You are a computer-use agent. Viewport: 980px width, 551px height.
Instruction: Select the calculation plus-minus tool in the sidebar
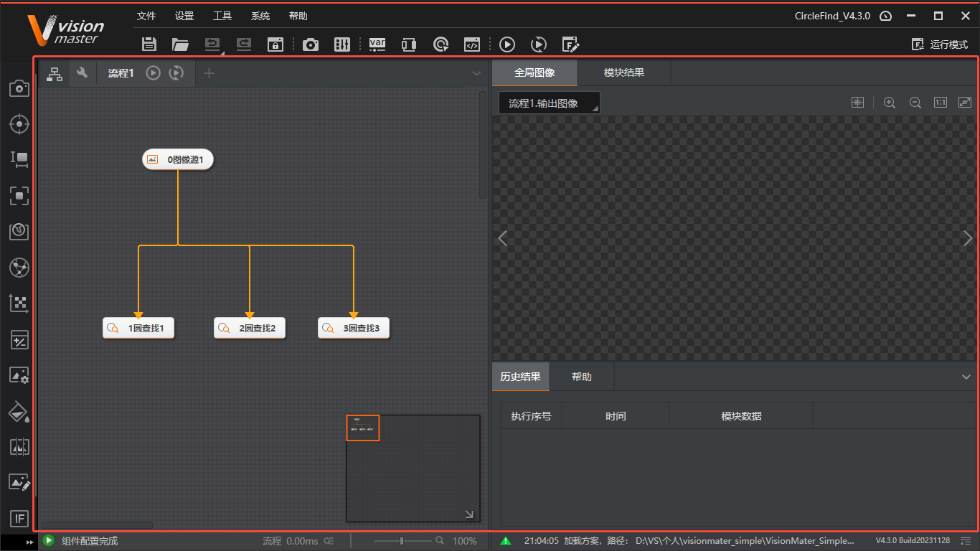19,339
